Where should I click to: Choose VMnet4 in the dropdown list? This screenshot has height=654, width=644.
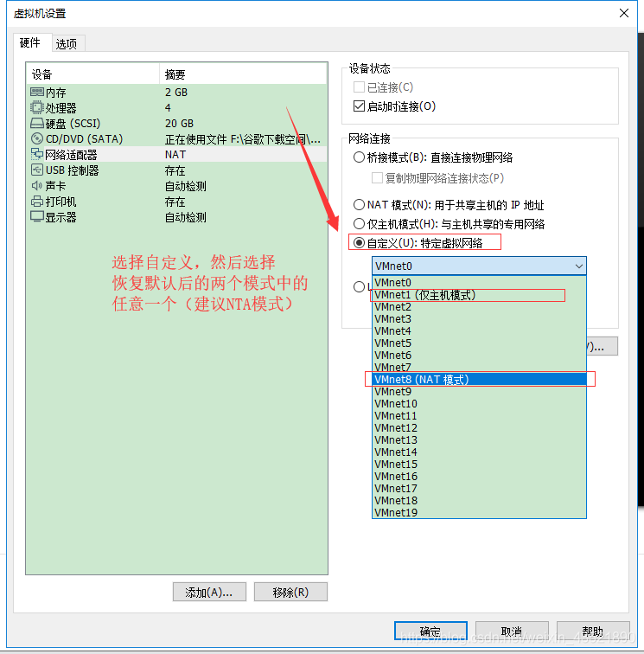click(479, 331)
